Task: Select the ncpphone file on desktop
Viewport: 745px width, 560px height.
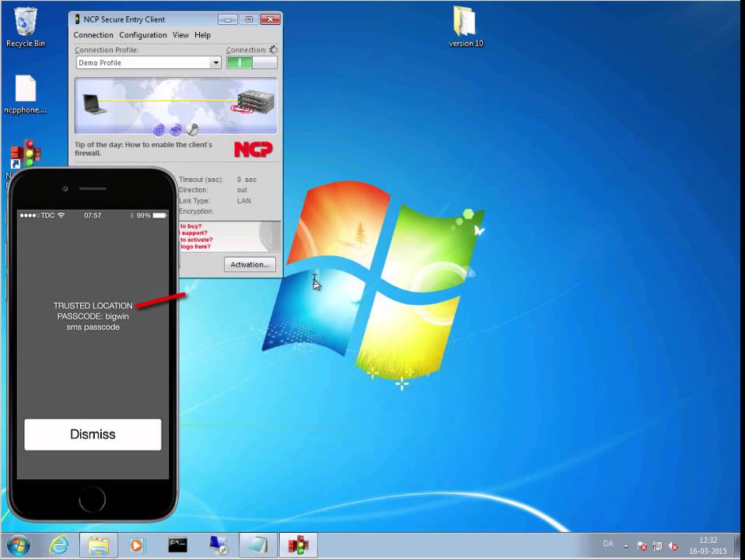Action: click(x=25, y=94)
